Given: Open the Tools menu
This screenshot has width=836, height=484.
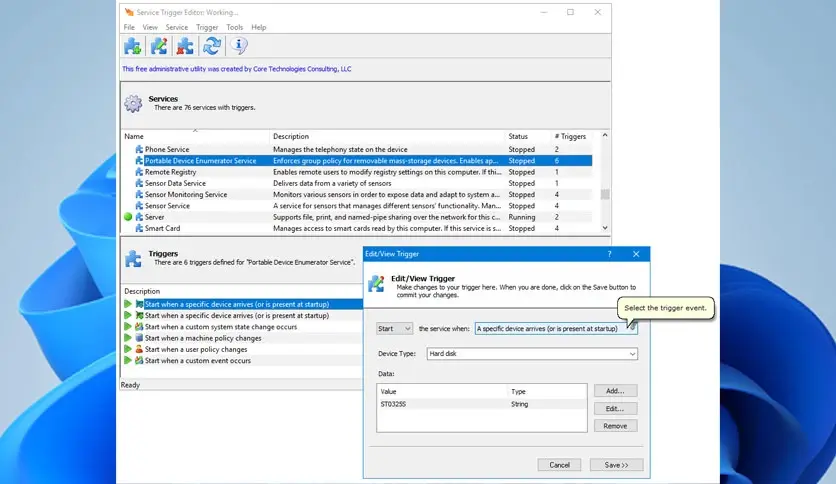Looking at the screenshot, I should (x=235, y=27).
